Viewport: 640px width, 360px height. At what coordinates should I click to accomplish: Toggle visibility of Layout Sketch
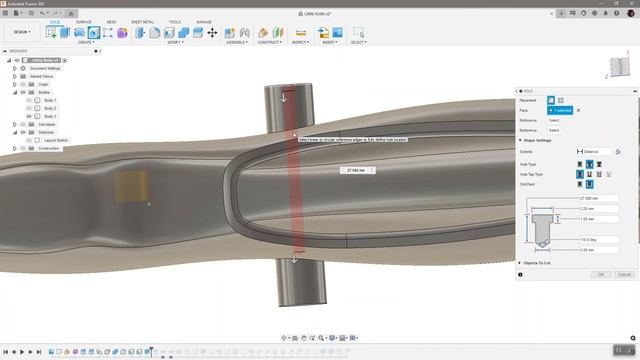click(x=29, y=140)
